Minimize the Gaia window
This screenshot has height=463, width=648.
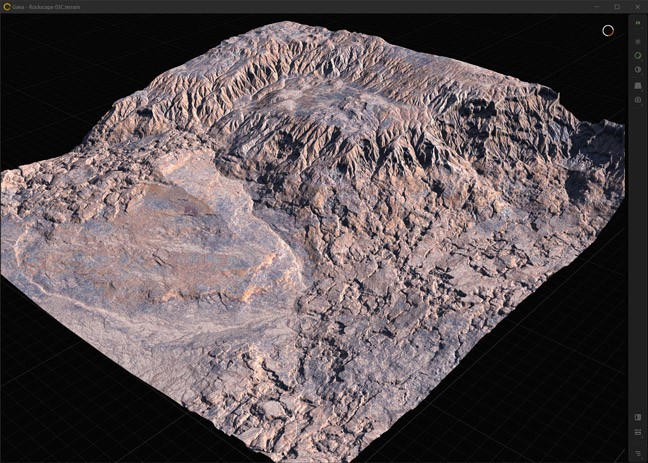[x=595, y=6]
